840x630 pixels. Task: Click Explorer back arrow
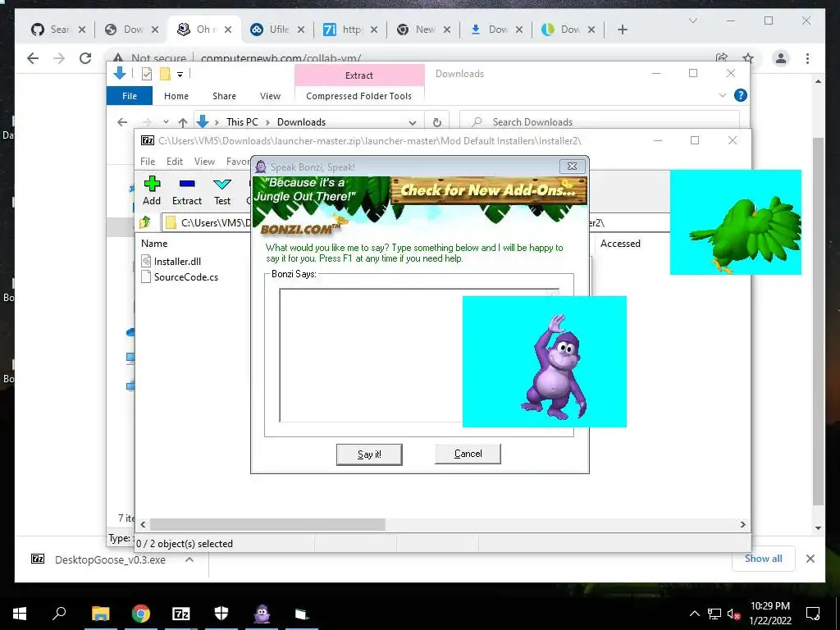click(122, 122)
